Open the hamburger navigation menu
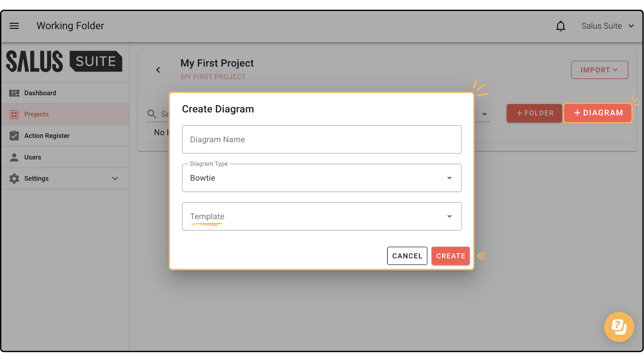The height and width of the screenshot is (362, 644). [x=14, y=26]
